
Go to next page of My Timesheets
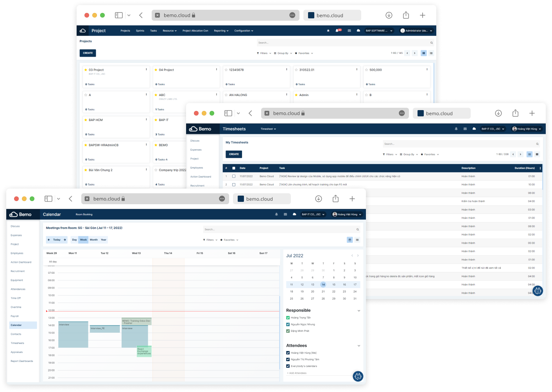520,154
